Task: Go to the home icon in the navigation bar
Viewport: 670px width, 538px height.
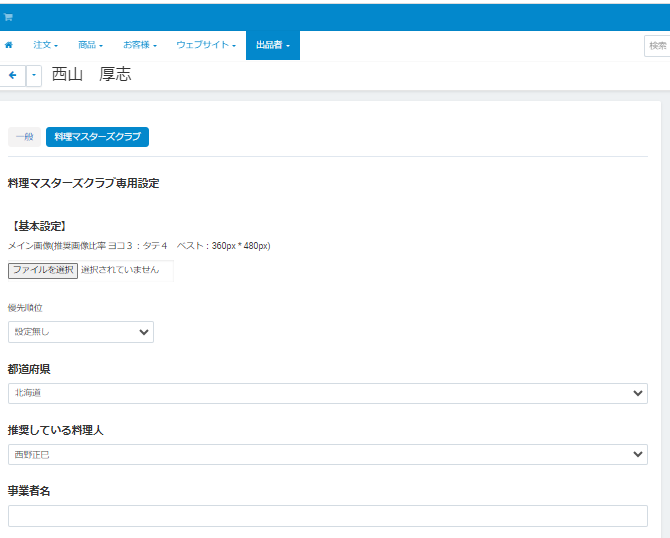Action: pos(9,46)
